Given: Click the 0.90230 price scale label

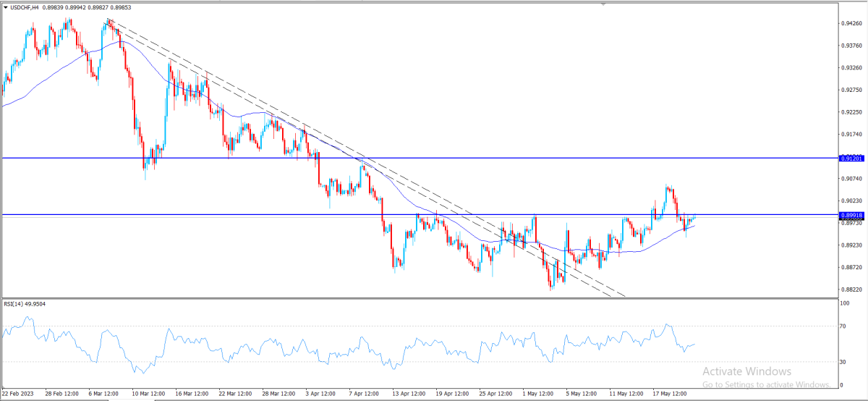Looking at the screenshot, I should 851,200.
